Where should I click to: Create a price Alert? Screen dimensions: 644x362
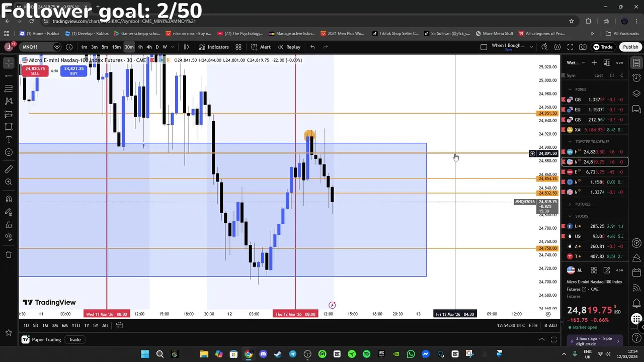pyautogui.click(x=261, y=47)
